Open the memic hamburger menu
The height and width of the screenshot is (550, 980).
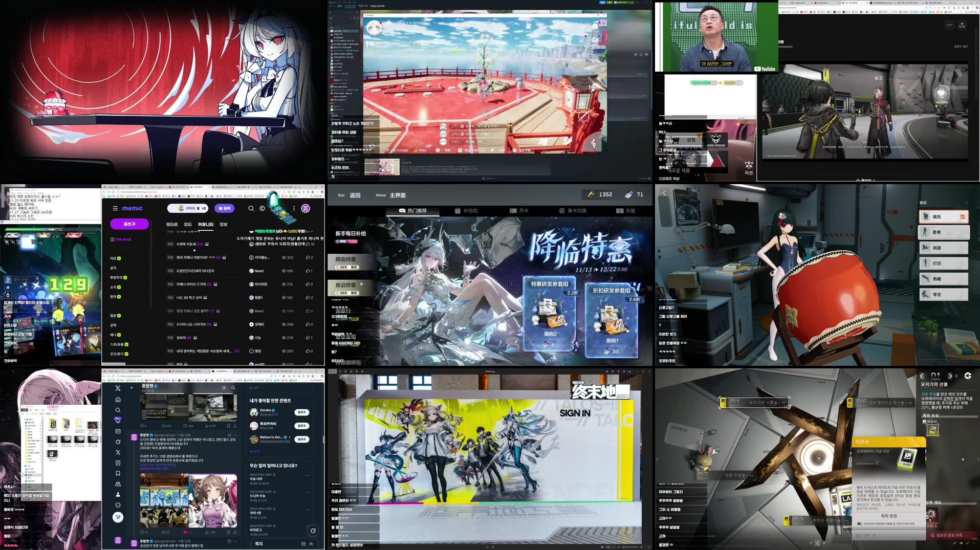tap(115, 208)
